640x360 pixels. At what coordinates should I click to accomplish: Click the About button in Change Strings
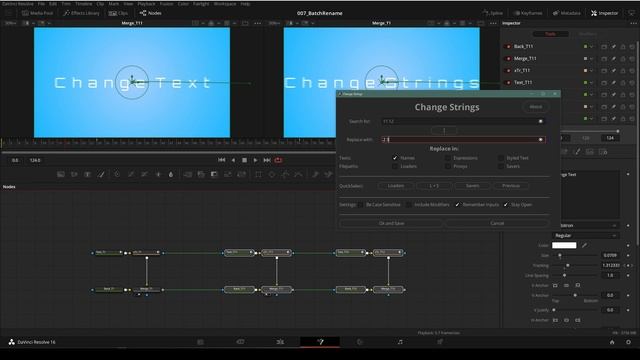(536, 107)
